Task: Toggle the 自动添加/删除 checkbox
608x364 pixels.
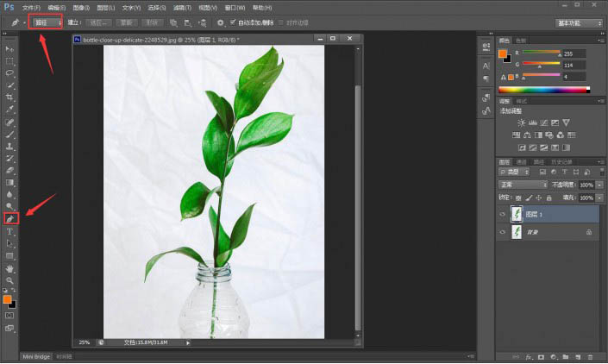Action: click(x=233, y=22)
